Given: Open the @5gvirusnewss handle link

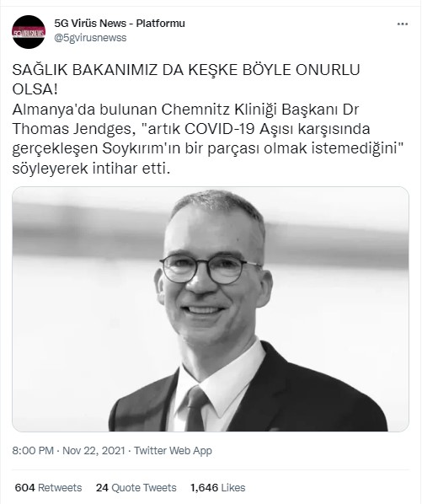Looking at the screenshot, I should point(90,38).
